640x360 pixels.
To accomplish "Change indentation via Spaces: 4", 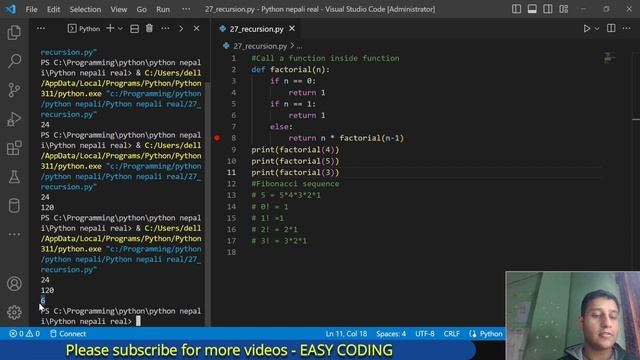I will [x=391, y=333].
